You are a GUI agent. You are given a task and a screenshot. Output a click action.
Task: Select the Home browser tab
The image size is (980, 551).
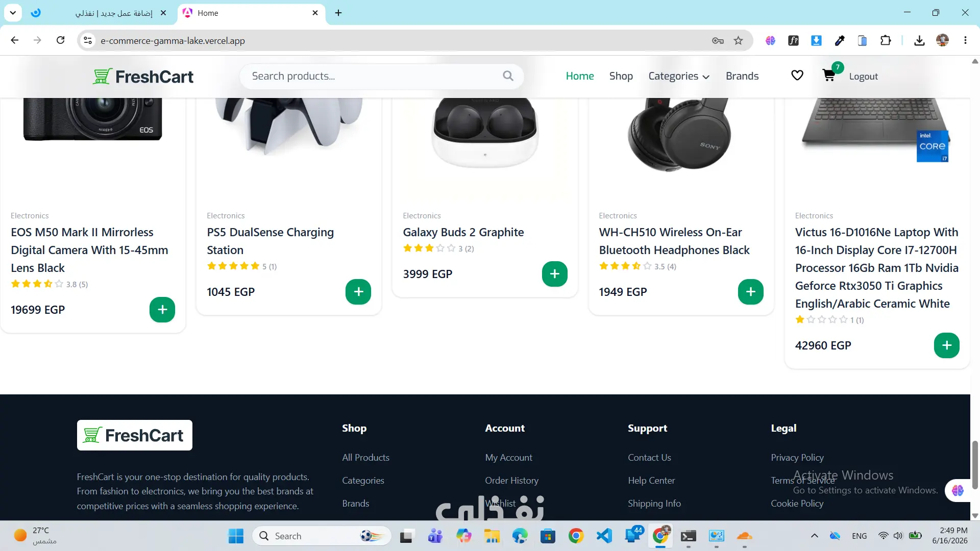coord(252,13)
